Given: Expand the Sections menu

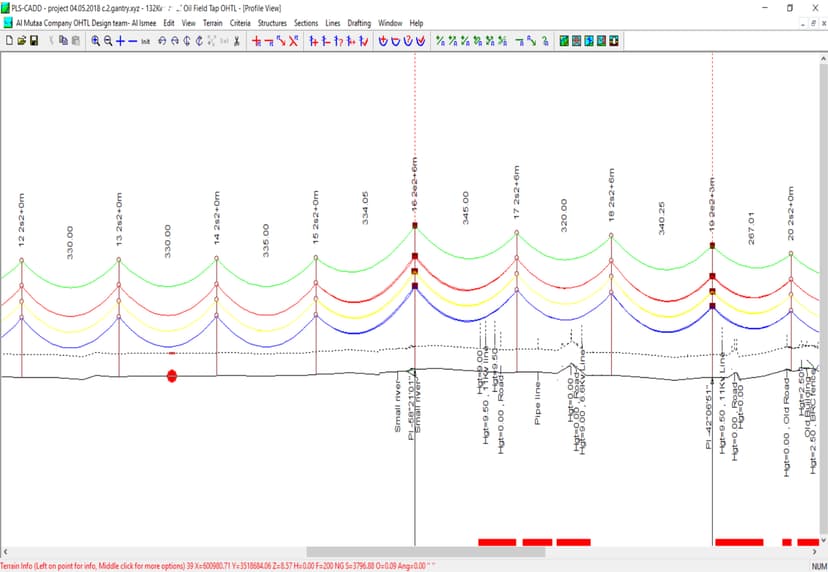Looking at the screenshot, I should (x=306, y=22).
